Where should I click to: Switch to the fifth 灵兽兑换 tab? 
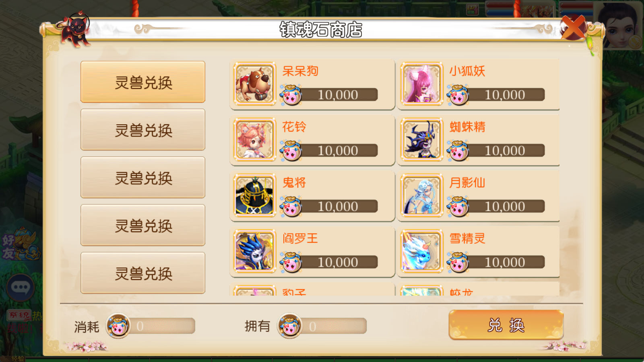pos(143,273)
